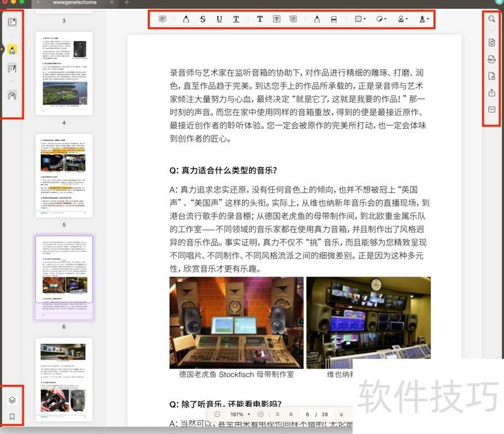Open the 197% zoom level dropdown
Screen dimensions: 504x434
239,414
